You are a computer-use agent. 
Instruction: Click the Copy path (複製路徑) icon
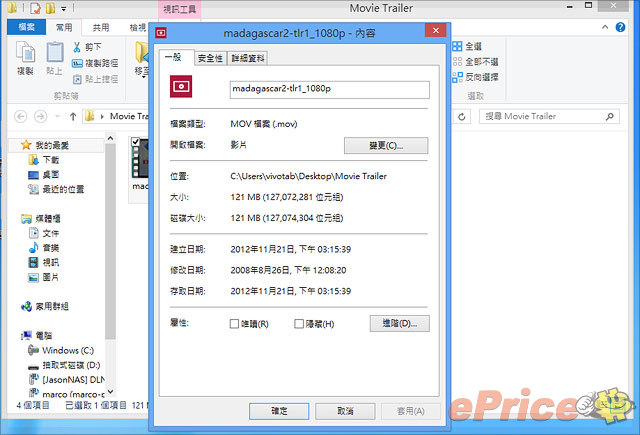pyautogui.click(x=76, y=63)
